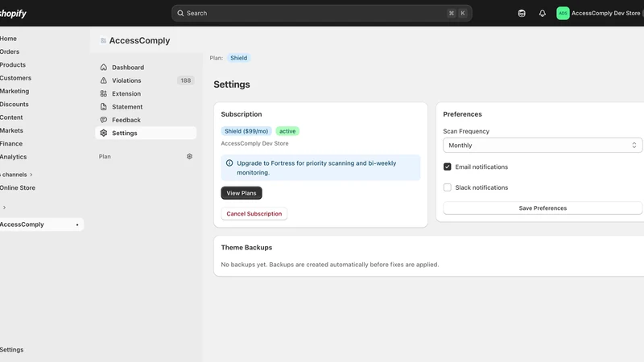Click the Subscription card heading
Viewport: 644px width, 362px height.
pos(242,114)
